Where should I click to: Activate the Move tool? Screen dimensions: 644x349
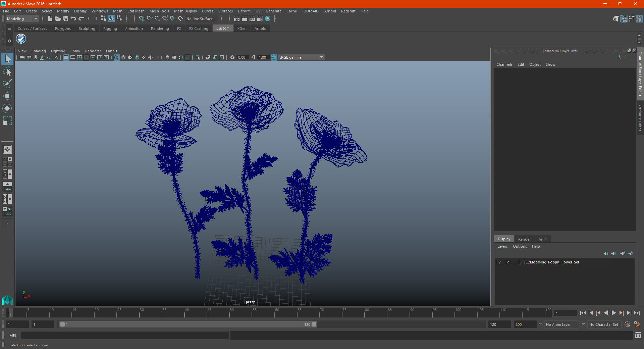(x=7, y=96)
